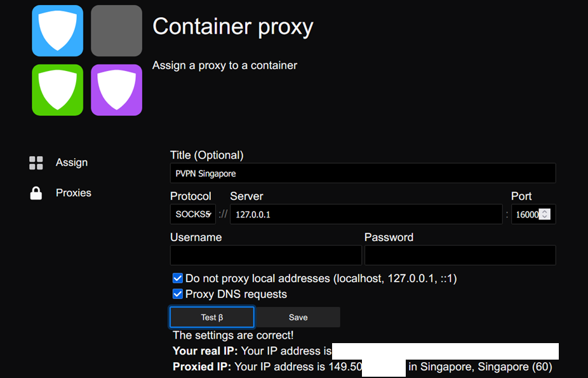Click the gray square container icon
This screenshot has height=378, width=588.
pos(116,30)
